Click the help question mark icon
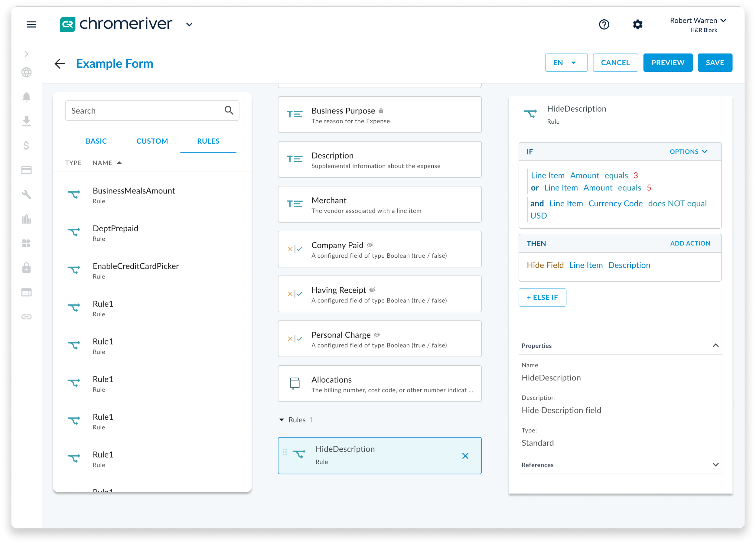The width and height of the screenshot is (756, 544). (x=604, y=24)
